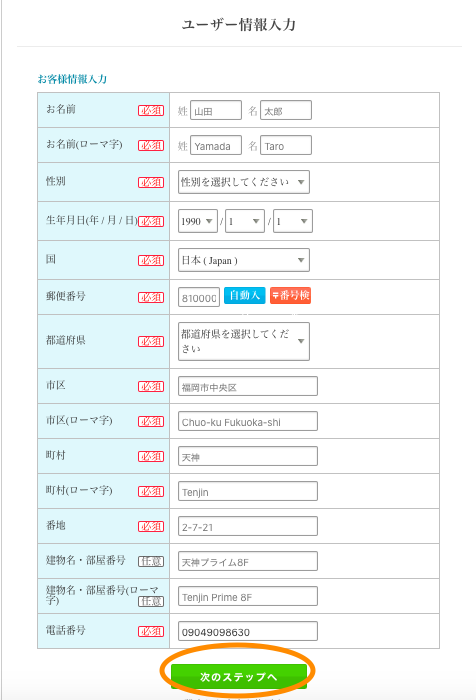The height and width of the screenshot is (700, 476).
Task: Click the Tenjin romaji town field
Action: (248, 491)
